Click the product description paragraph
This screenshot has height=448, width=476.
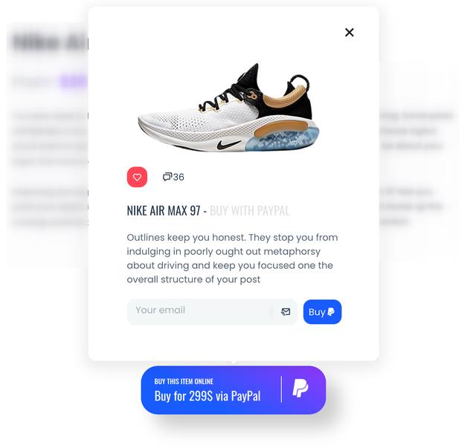(x=232, y=259)
